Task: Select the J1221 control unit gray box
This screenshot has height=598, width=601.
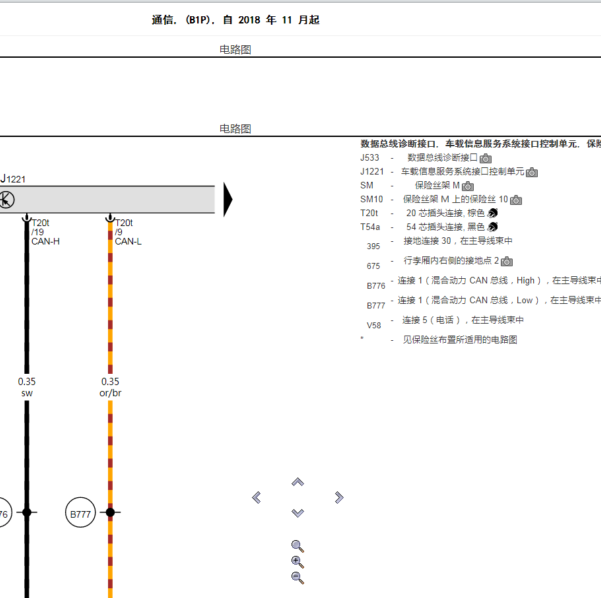Action: click(107, 199)
